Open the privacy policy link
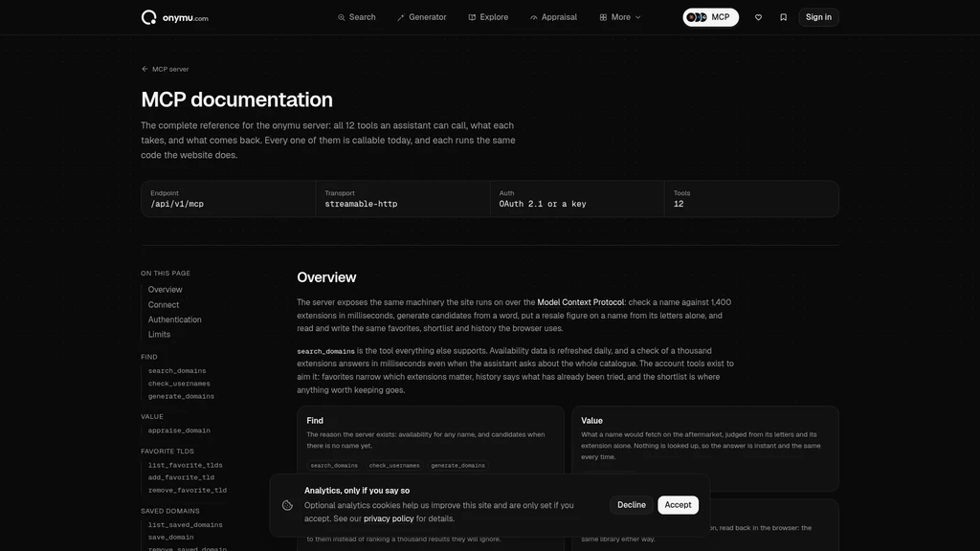This screenshot has height=551, width=980. click(389, 518)
